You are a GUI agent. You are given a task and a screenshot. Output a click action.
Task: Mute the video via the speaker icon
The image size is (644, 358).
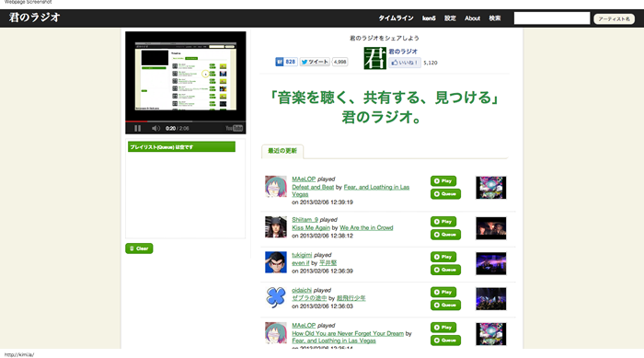(155, 128)
